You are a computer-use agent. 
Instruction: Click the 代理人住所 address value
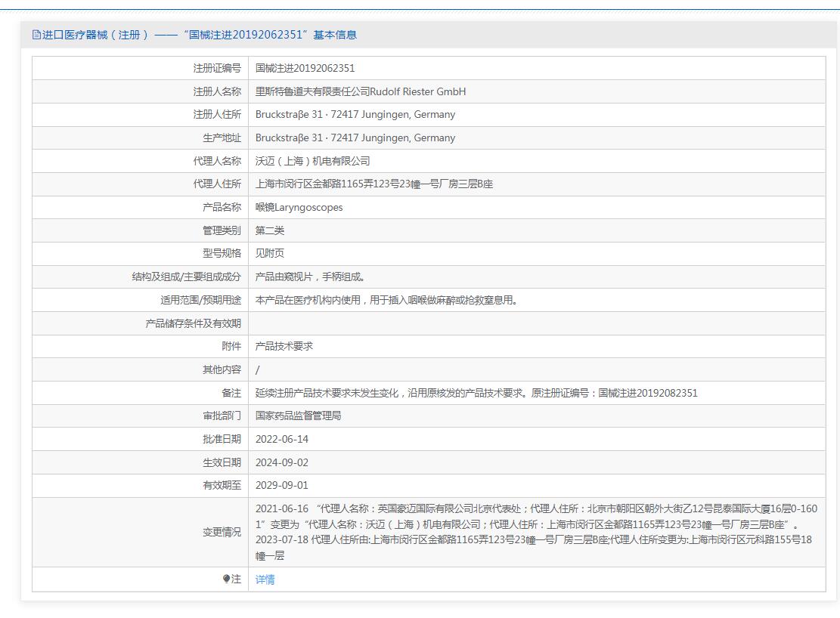tap(374, 184)
